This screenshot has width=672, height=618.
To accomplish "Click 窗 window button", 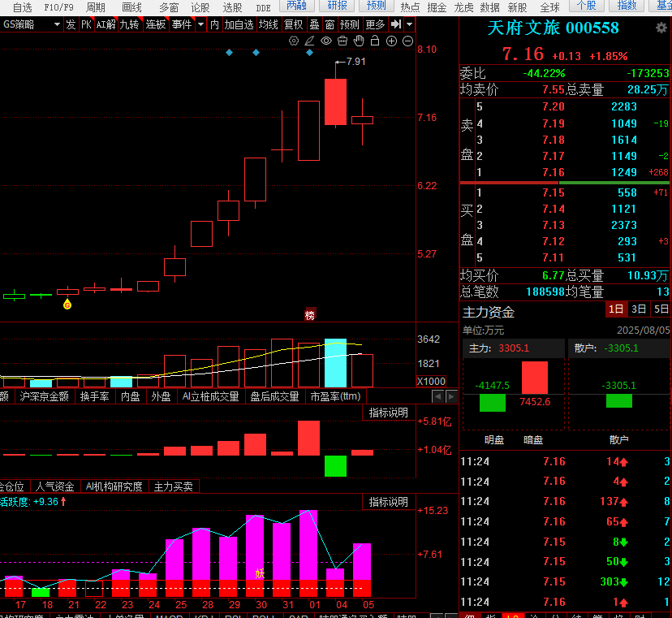I will point(330,24).
